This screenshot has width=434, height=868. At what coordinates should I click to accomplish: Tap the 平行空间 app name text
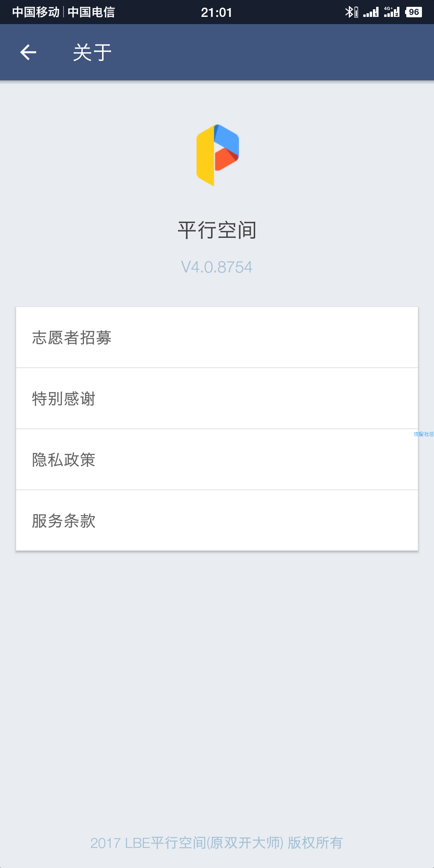click(x=217, y=230)
